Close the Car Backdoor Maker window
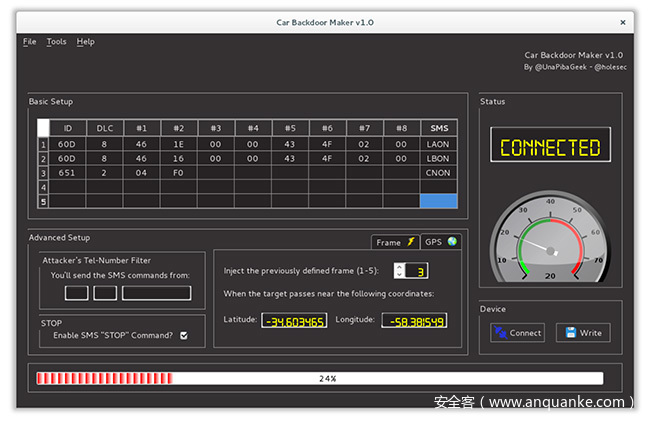This screenshot has height=421, width=650. (x=624, y=21)
